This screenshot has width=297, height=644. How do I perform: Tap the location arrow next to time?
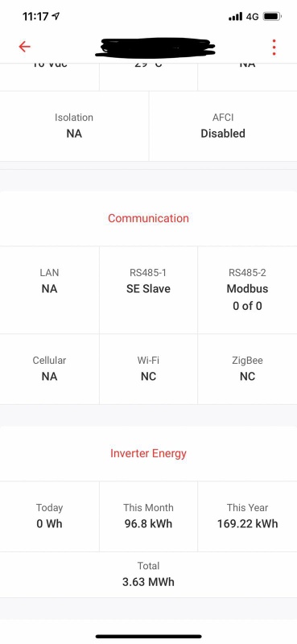click(56, 16)
